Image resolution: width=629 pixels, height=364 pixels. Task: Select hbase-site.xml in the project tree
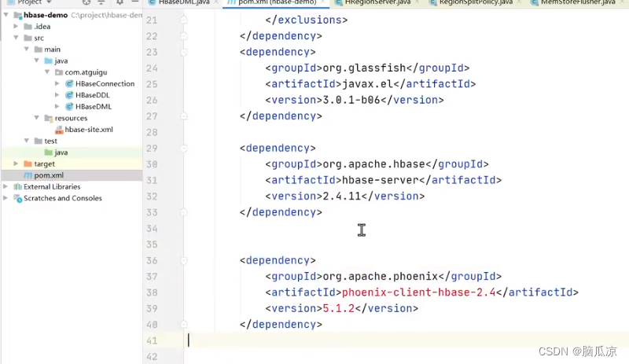[x=89, y=130]
